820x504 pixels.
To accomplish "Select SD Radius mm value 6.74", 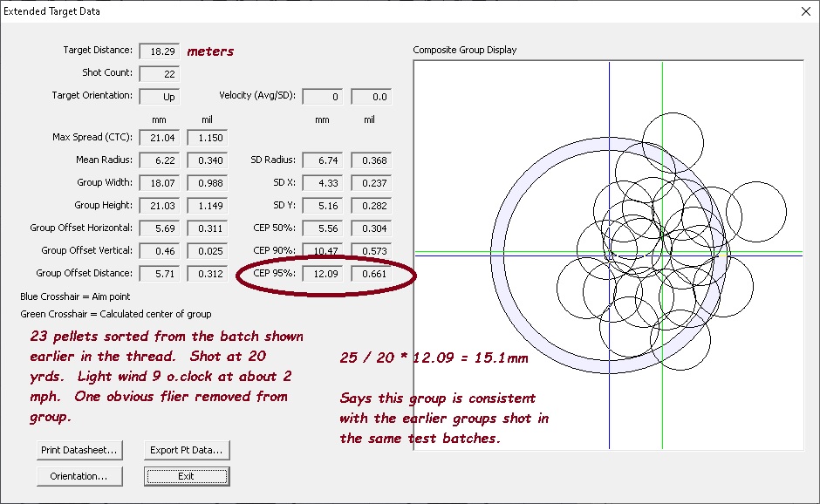I will (323, 160).
